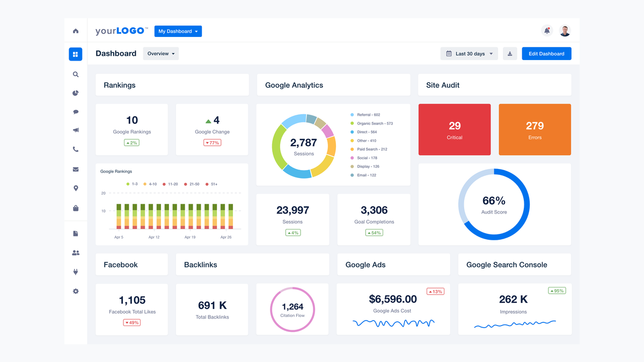This screenshot has width=644, height=362.
Task: Open the settings gear icon in sidebar
Action: click(76, 291)
